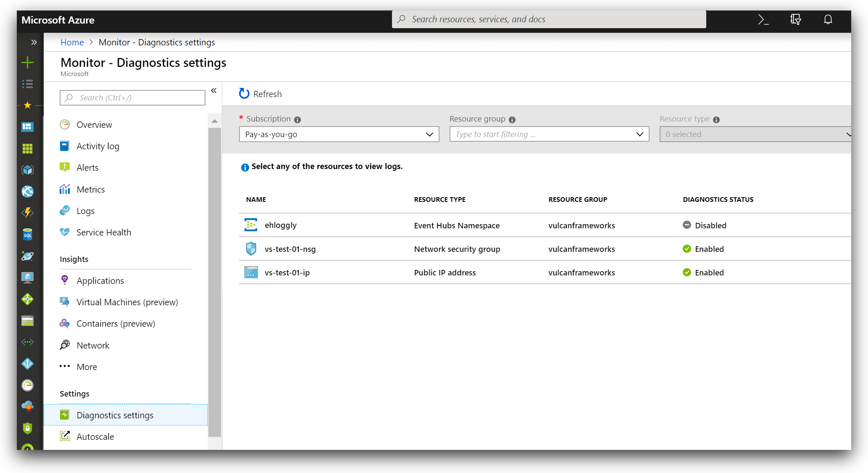Select Activity log menu item
This screenshot has width=868, height=473.
[x=97, y=146]
